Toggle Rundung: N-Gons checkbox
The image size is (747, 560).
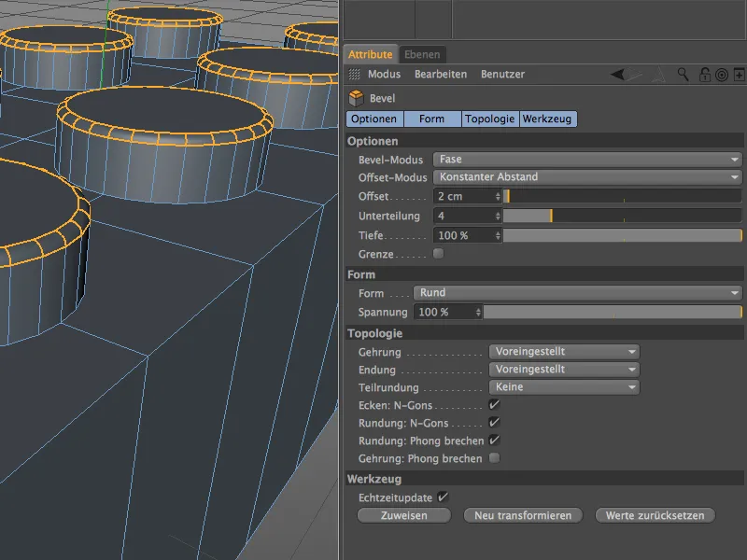(x=494, y=423)
